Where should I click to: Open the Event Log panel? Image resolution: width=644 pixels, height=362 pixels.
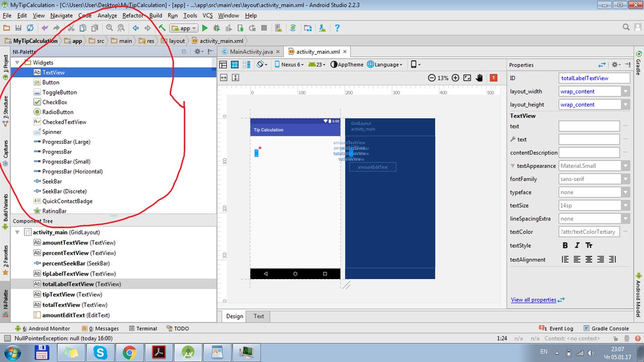[556, 328]
